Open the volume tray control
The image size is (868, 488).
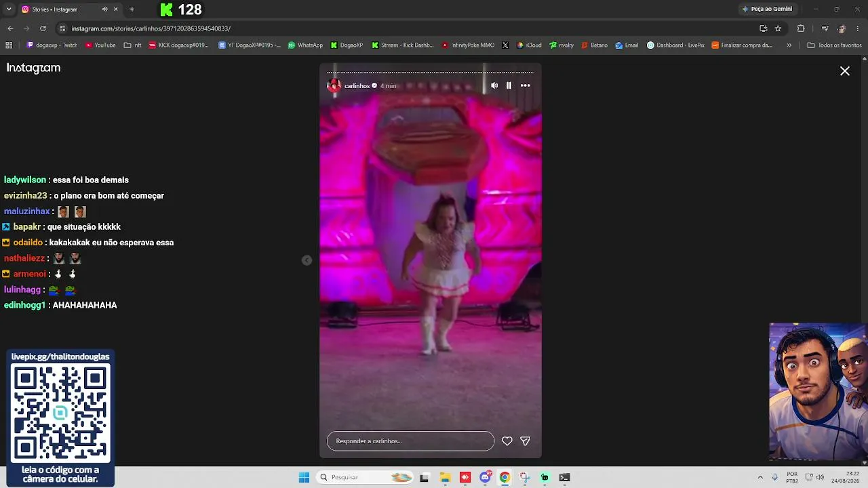[820, 477]
